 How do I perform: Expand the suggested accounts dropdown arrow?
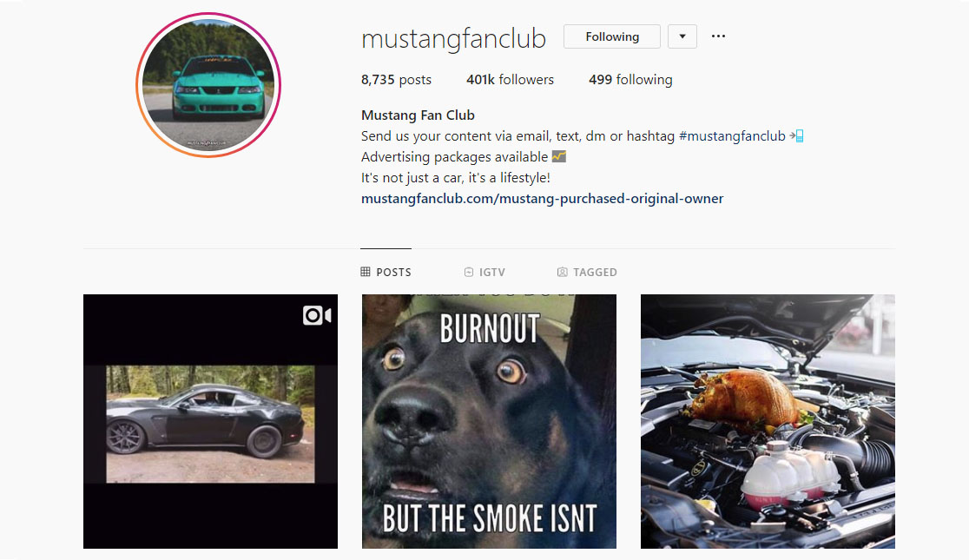682,36
